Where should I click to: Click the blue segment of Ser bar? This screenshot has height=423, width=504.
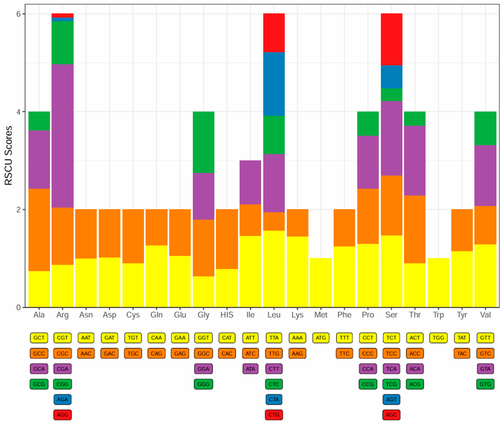(391, 77)
